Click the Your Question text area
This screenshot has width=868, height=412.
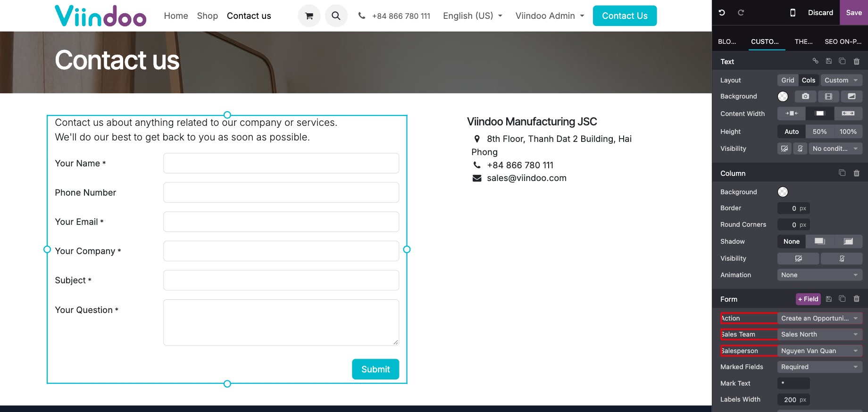click(x=281, y=322)
